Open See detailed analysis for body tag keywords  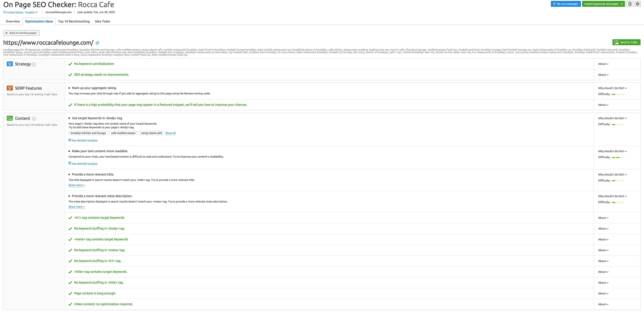pyautogui.click(x=83, y=140)
